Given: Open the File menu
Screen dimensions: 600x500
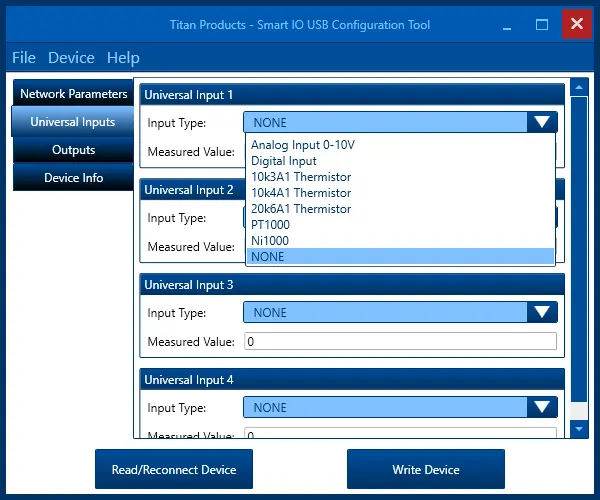Looking at the screenshot, I should coord(24,58).
